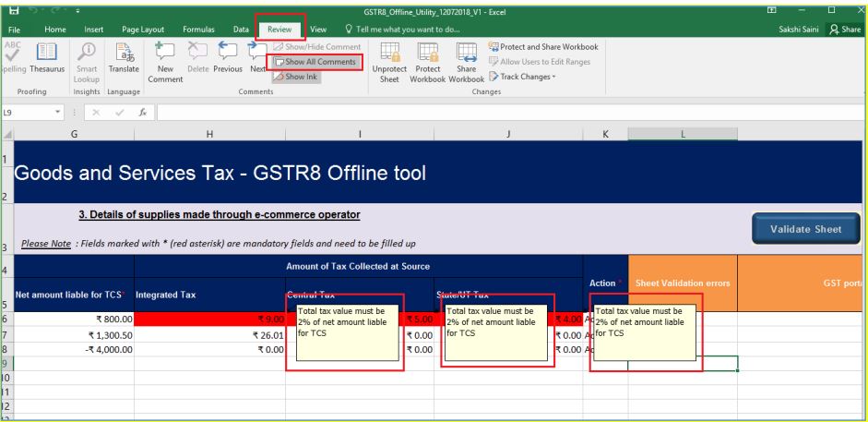Click the Share button
The width and height of the screenshot is (868, 422).
(845, 30)
